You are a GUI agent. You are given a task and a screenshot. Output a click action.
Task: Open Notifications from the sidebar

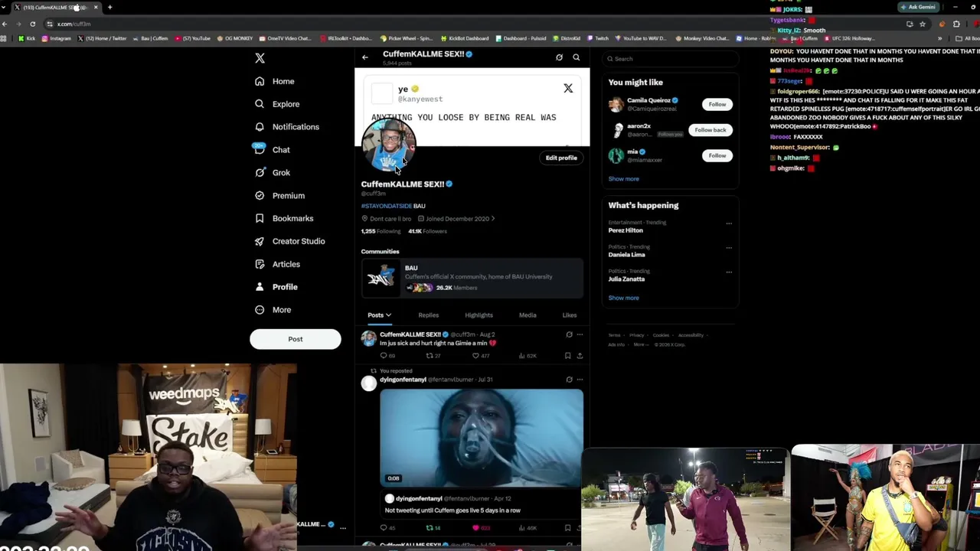(287, 127)
